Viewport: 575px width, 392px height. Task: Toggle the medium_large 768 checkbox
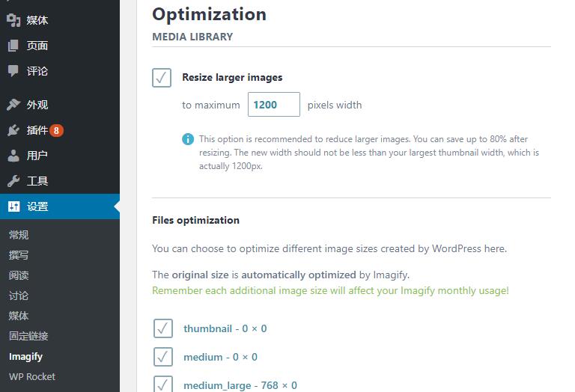click(163, 385)
